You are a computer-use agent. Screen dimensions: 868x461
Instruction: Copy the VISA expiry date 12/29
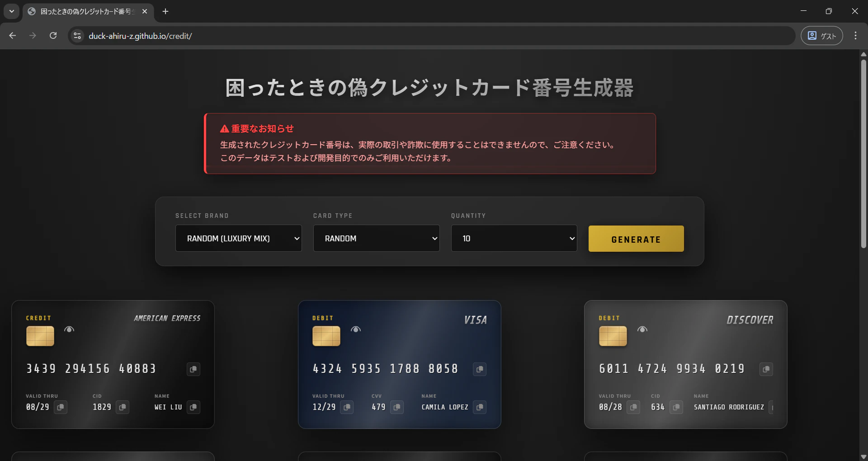(347, 407)
